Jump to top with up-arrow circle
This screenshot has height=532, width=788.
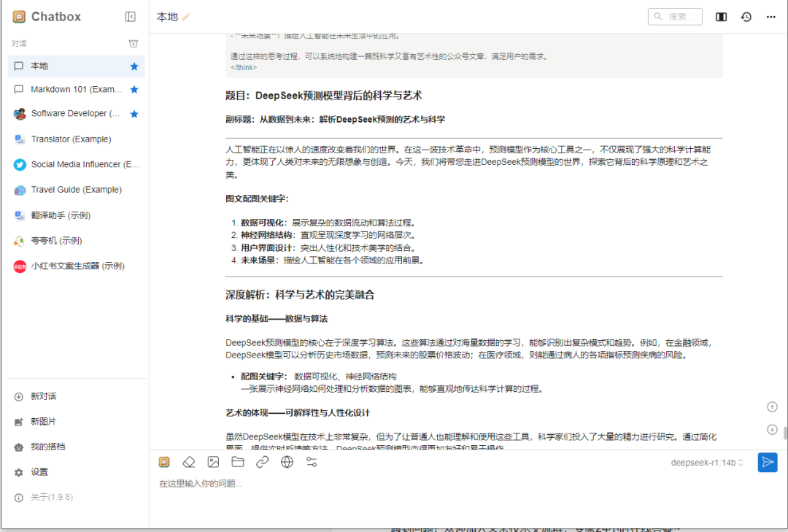pos(772,406)
